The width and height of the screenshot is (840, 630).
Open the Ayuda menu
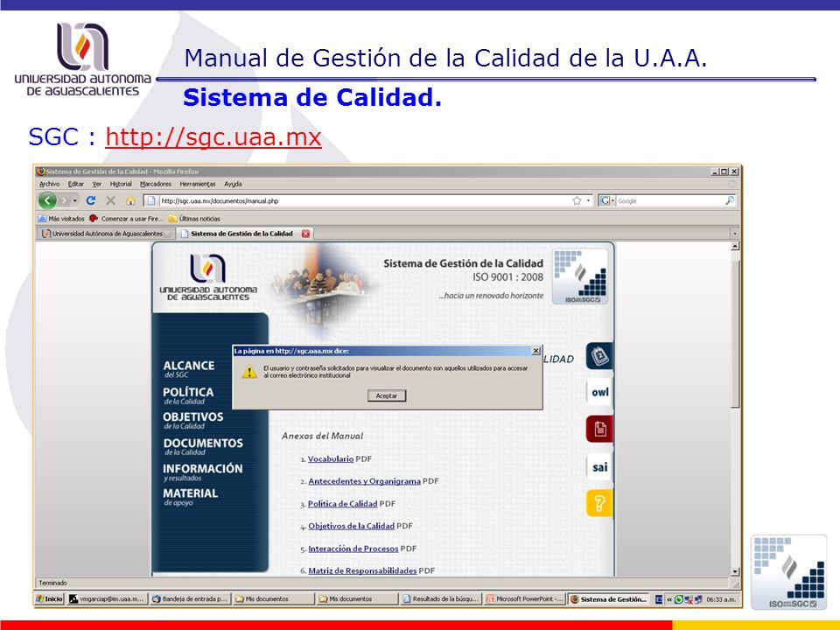[x=233, y=184]
